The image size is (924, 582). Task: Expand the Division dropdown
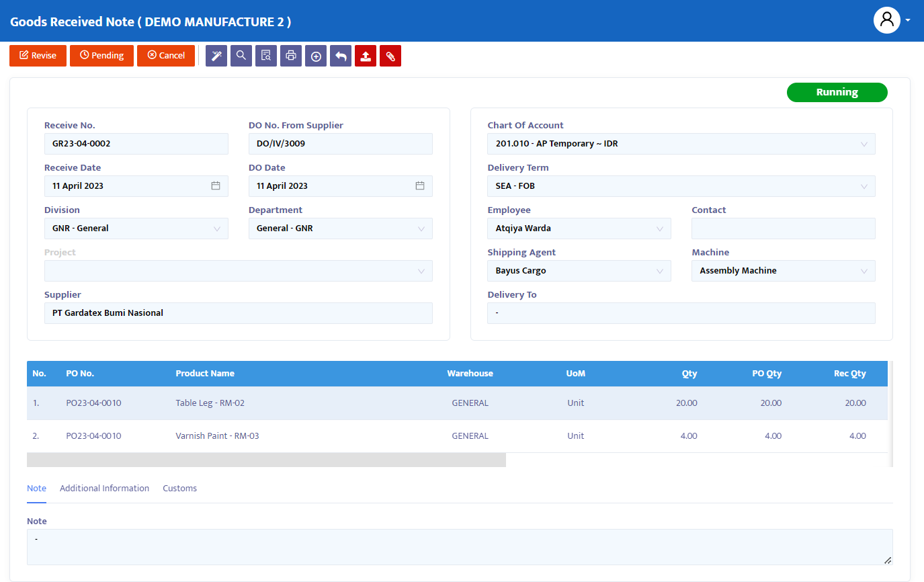136,228
